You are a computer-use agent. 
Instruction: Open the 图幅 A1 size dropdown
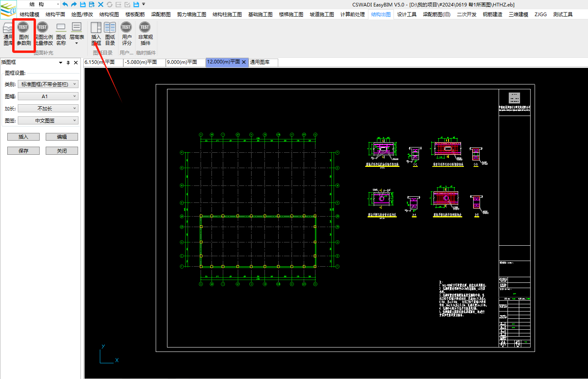pyautogui.click(x=48, y=97)
